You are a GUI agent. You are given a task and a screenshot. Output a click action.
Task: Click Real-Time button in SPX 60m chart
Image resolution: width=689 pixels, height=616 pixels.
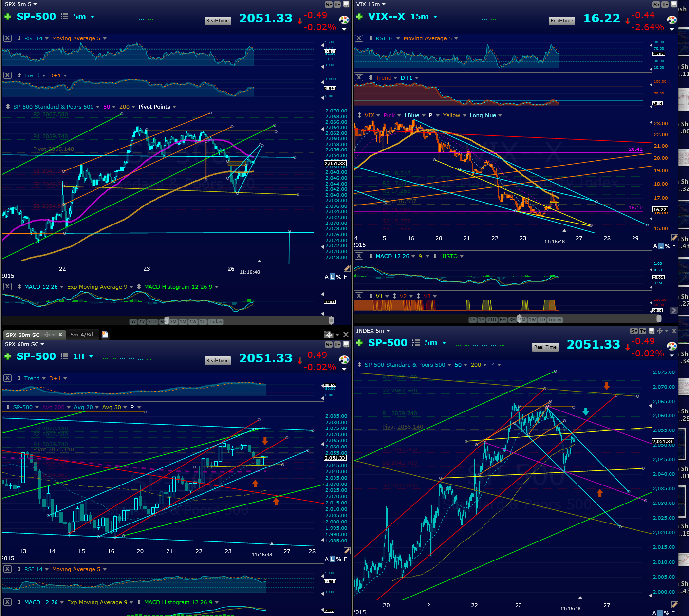[218, 361]
